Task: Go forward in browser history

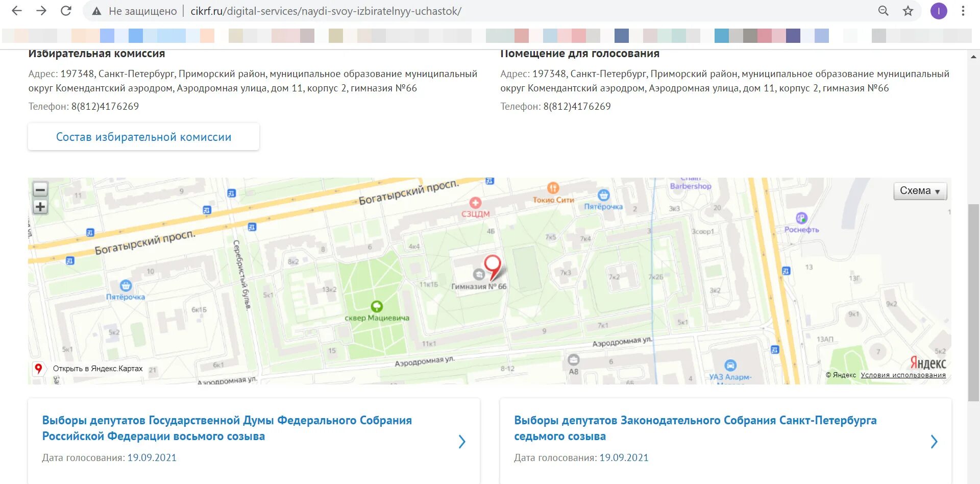Action: (x=41, y=11)
